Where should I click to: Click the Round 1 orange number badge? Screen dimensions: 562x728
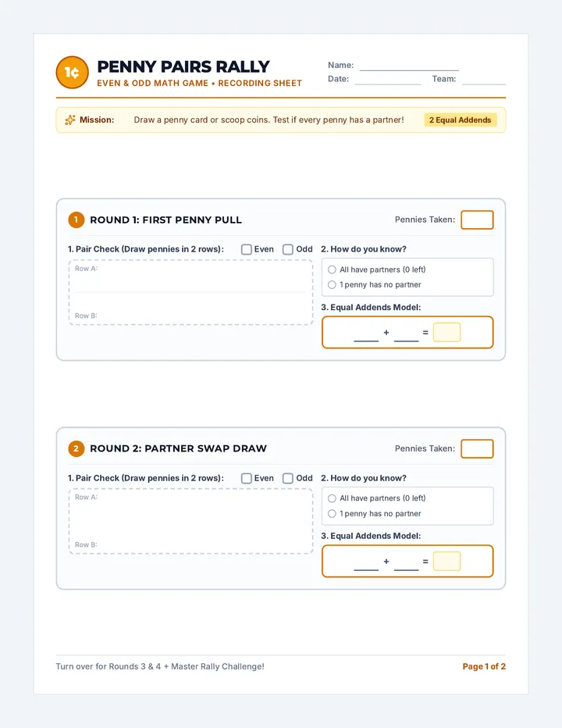(76, 219)
